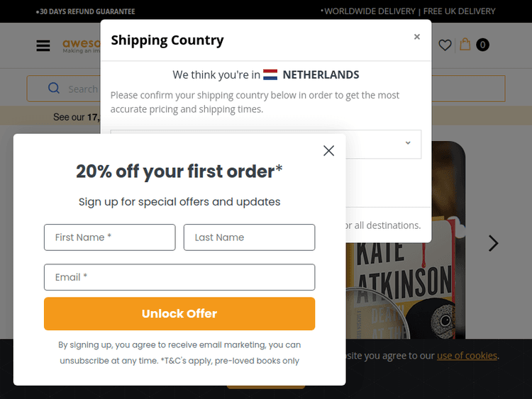
Task: Click the book search input box
Action: point(82,89)
